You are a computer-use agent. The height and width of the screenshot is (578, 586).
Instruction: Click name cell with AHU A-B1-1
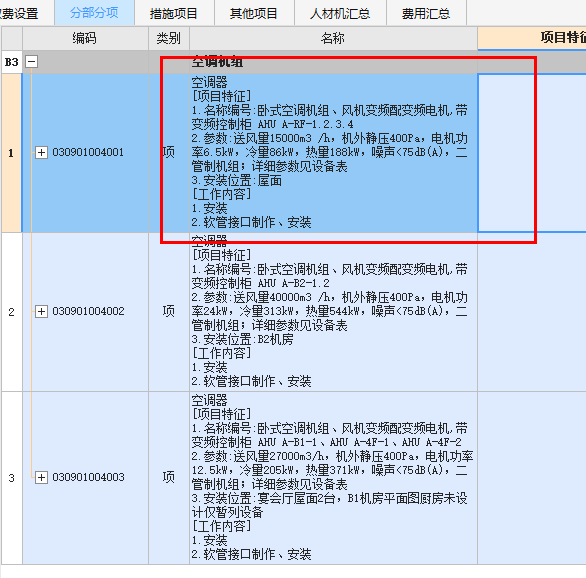333,478
